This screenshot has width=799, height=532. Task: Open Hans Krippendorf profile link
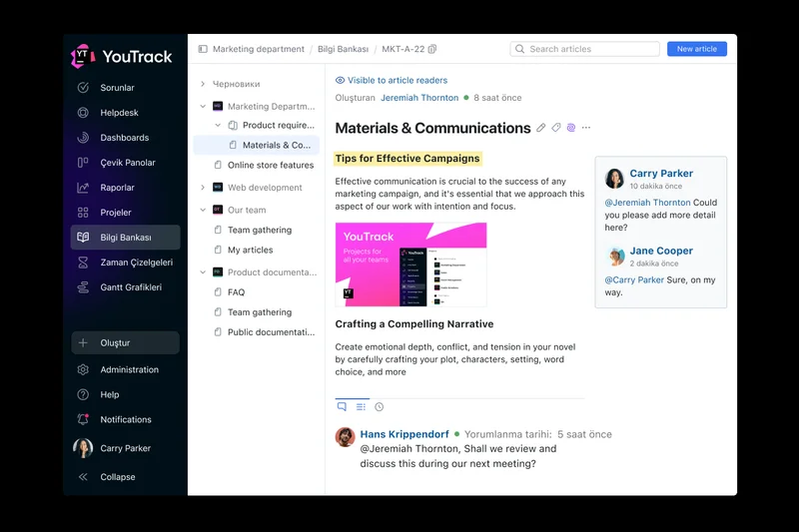tap(404, 434)
